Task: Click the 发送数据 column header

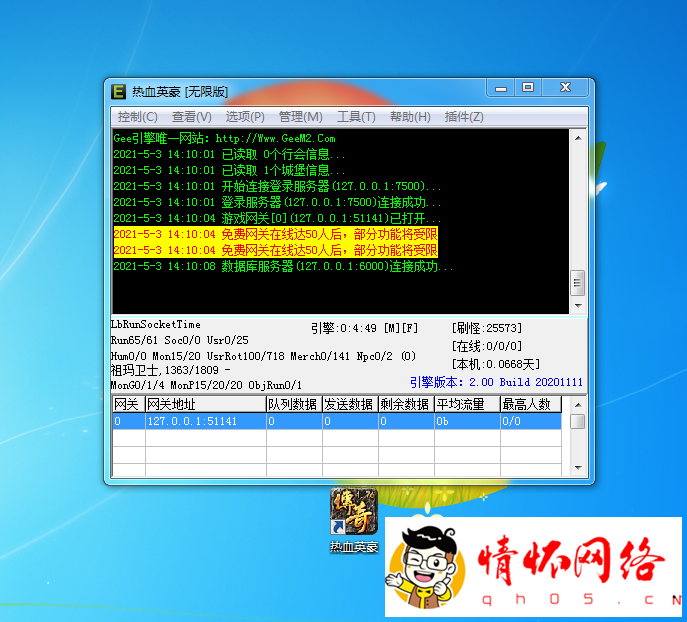Action: click(350, 404)
